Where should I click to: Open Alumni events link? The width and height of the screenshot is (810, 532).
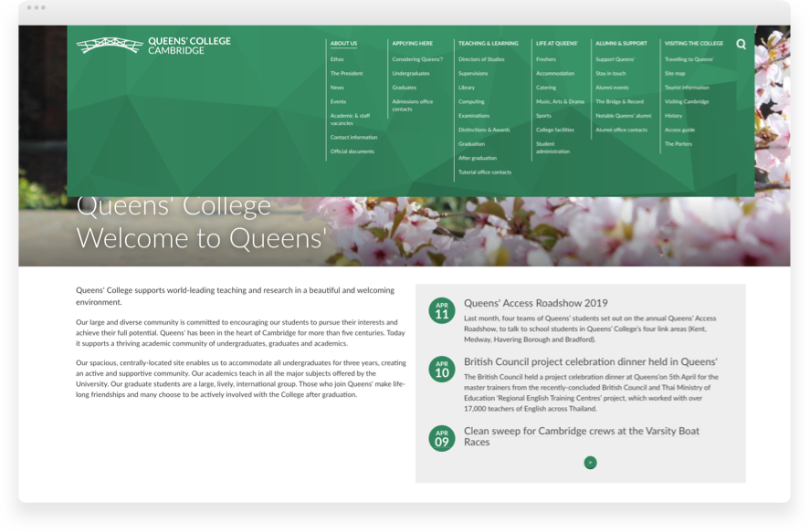(612, 88)
